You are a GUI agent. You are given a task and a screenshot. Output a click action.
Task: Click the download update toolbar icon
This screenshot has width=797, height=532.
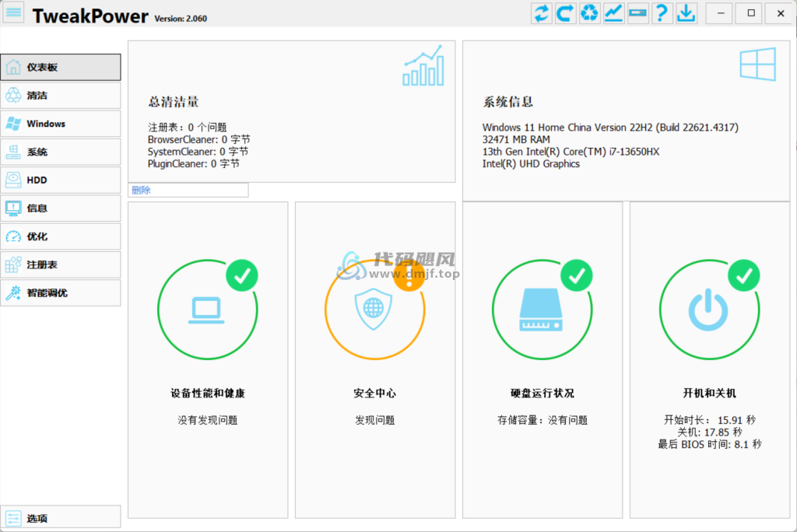point(686,13)
